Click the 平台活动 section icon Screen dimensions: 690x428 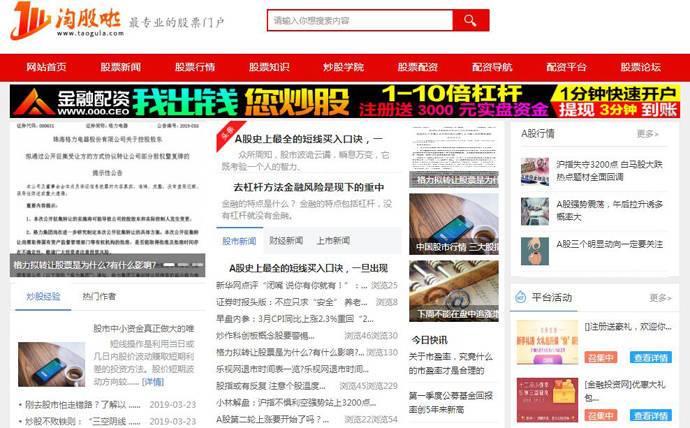click(x=520, y=297)
